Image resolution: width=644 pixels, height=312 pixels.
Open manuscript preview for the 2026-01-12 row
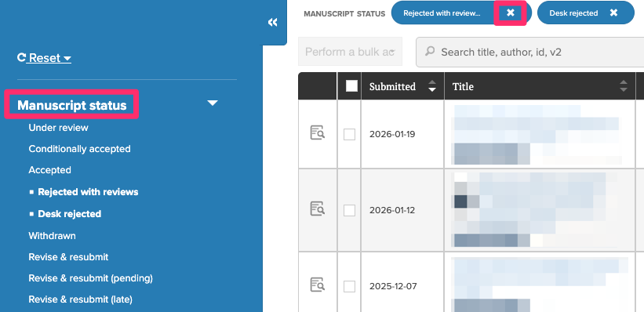tap(318, 209)
